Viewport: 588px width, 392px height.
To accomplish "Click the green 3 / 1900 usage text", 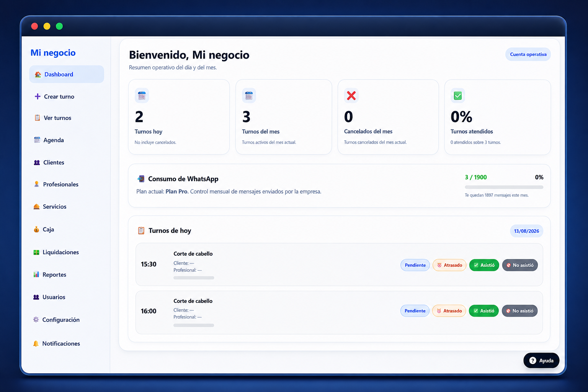I will point(476,177).
